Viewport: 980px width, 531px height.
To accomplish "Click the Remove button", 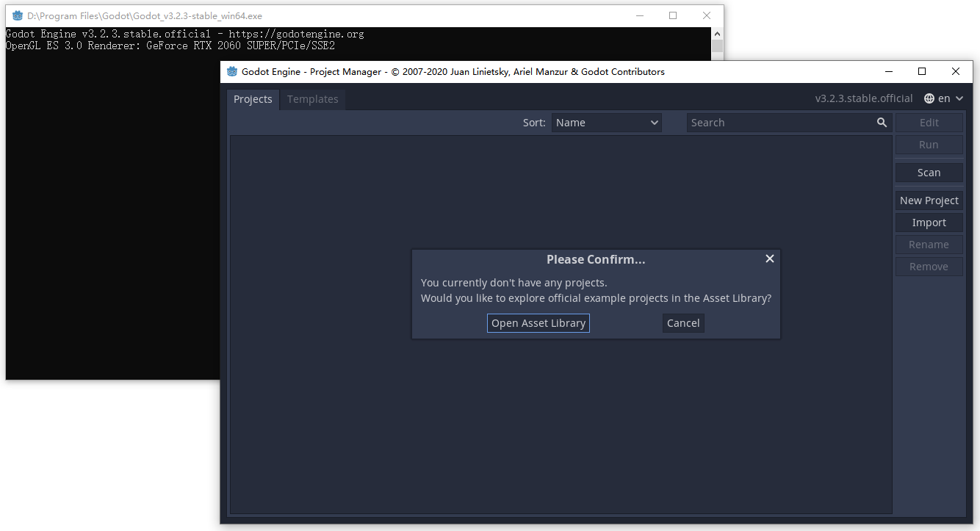I will pos(929,267).
